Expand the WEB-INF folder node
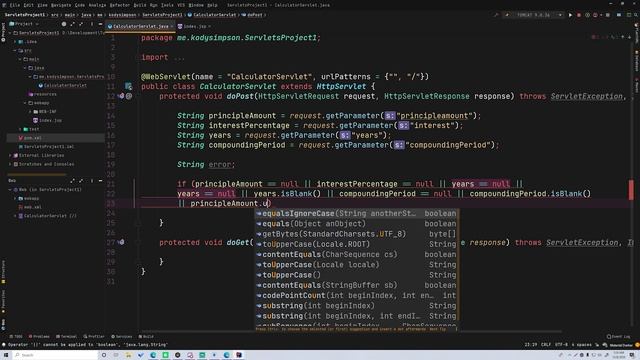This screenshot has height=360, width=640. [x=30, y=111]
